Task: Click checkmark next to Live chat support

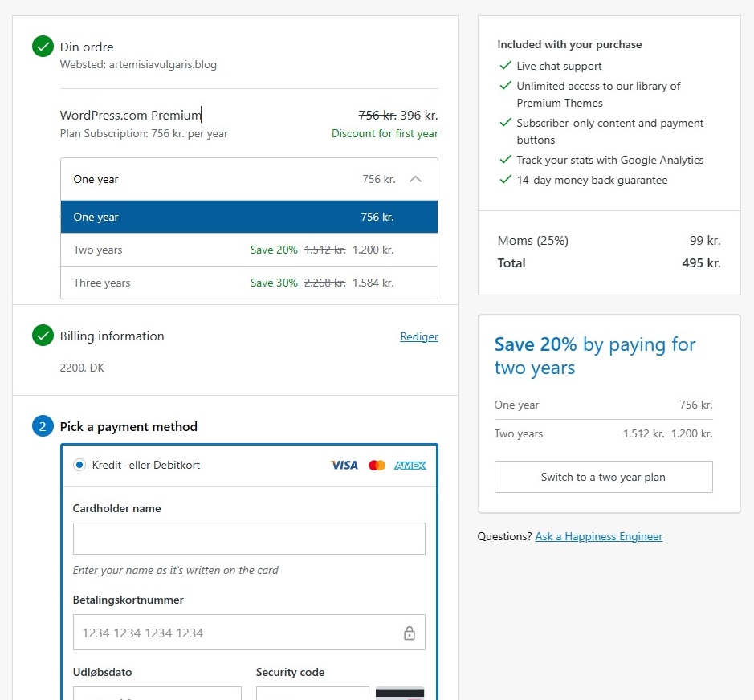Action: tap(505, 66)
